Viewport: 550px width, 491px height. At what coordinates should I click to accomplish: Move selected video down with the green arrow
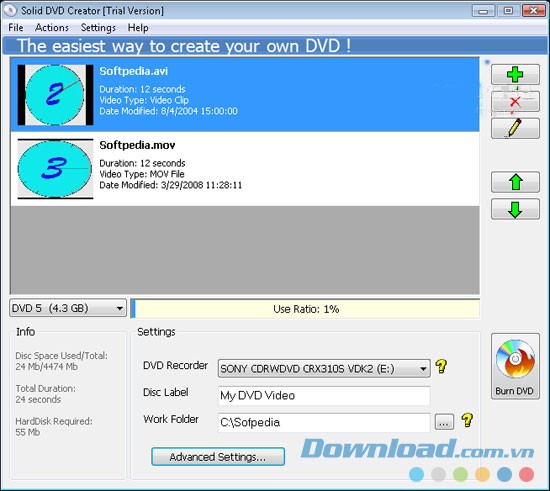(515, 209)
